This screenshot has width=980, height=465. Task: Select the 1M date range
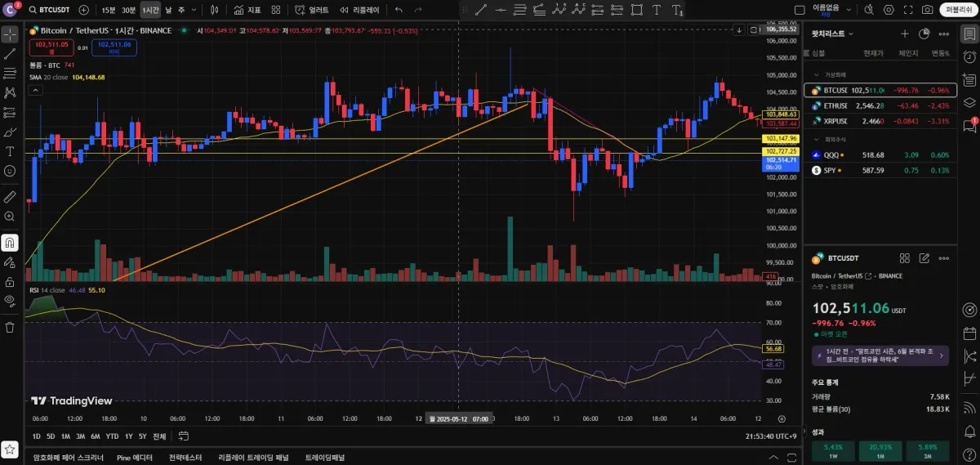(x=65, y=436)
